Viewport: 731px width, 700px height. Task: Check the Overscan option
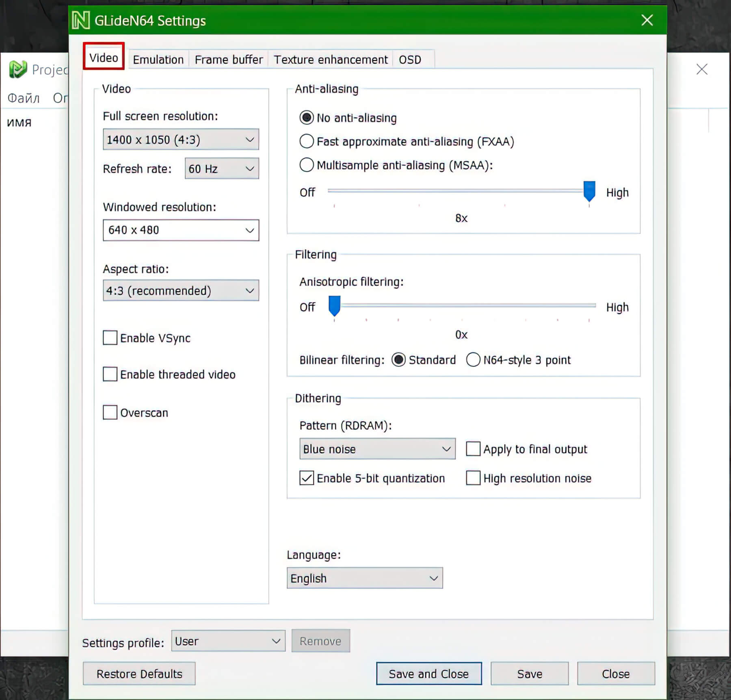[110, 412]
